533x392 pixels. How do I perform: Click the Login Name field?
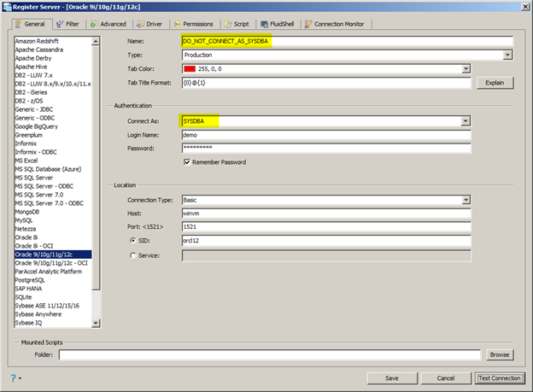pos(326,135)
